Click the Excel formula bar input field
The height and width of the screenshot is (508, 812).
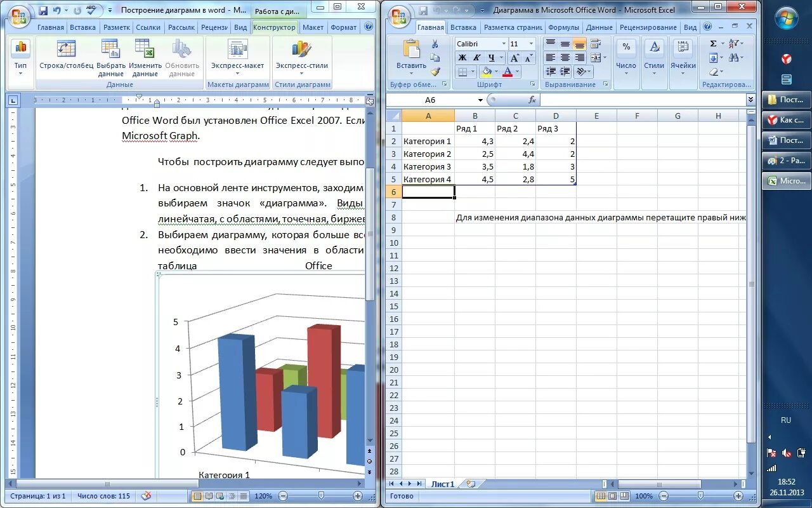(643, 100)
